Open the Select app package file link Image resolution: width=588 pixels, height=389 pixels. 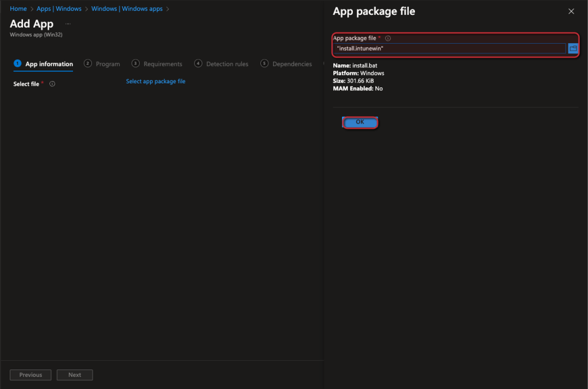[155, 82]
